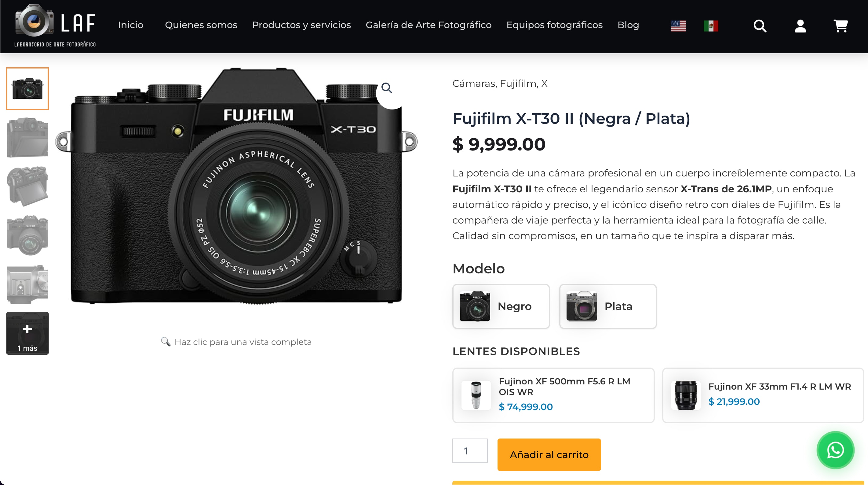Viewport: 868px width, 485px height.
Task: Open the Equipos fotográficos menu
Action: coord(554,25)
